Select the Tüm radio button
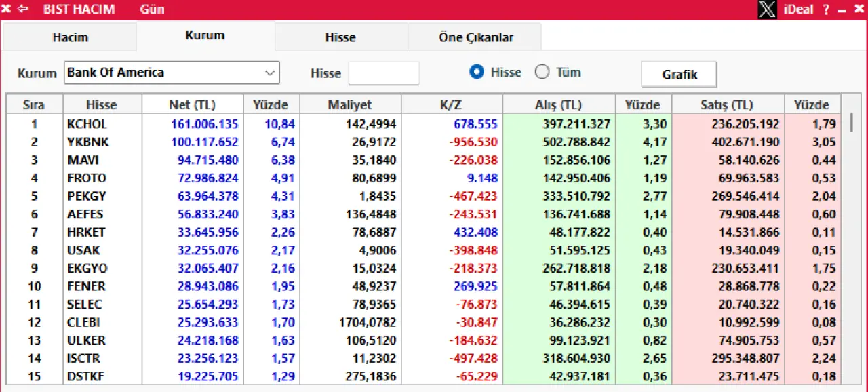This screenshot has width=868, height=392. coord(542,72)
